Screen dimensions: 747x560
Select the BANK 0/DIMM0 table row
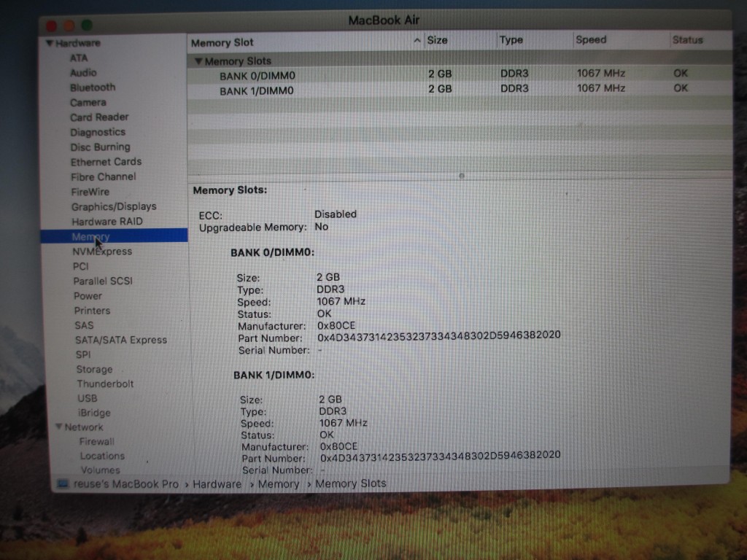(x=460, y=74)
